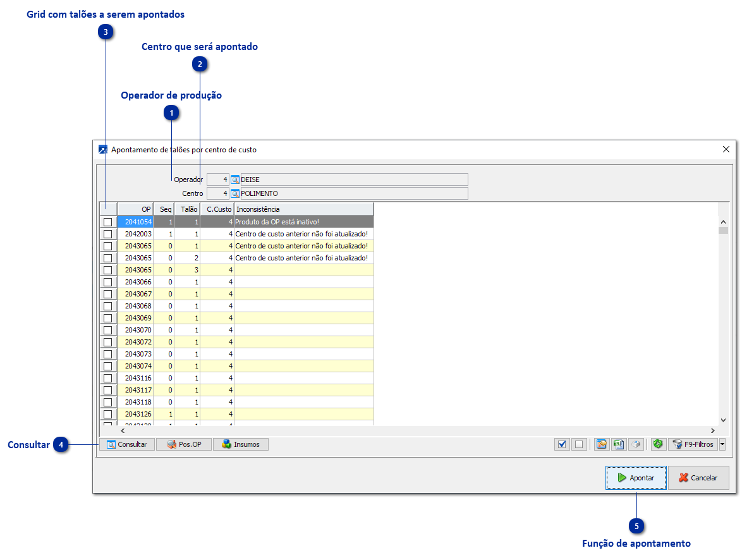Click the eraser clear icon in toolbar
This screenshot has height=560, width=742.
point(636,444)
